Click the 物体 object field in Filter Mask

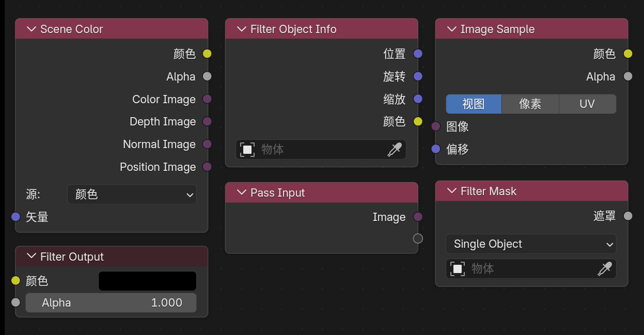(x=531, y=268)
